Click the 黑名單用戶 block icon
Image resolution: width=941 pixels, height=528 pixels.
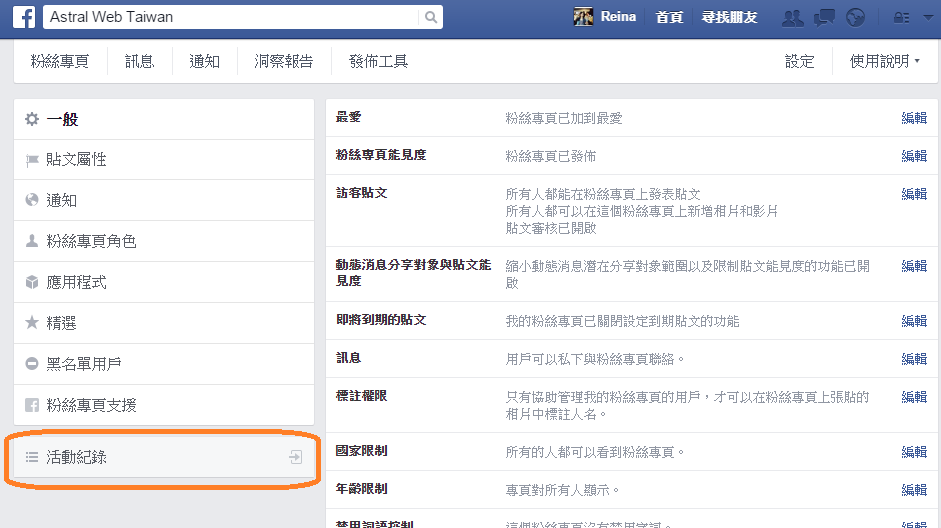(32, 364)
